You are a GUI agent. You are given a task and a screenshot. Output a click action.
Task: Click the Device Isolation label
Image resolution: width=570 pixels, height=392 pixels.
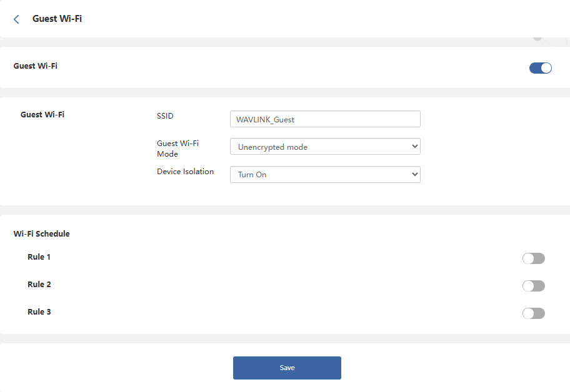pos(185,172)
